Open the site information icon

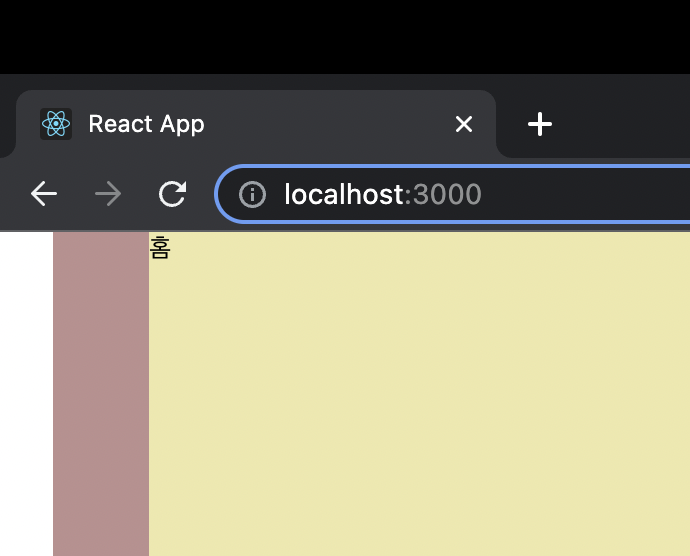click(x=252, y=194)
